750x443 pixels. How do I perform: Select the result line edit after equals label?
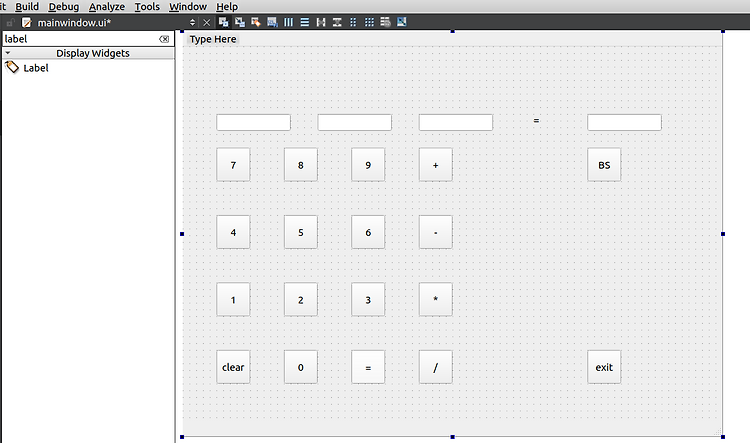tap(624, 122)
